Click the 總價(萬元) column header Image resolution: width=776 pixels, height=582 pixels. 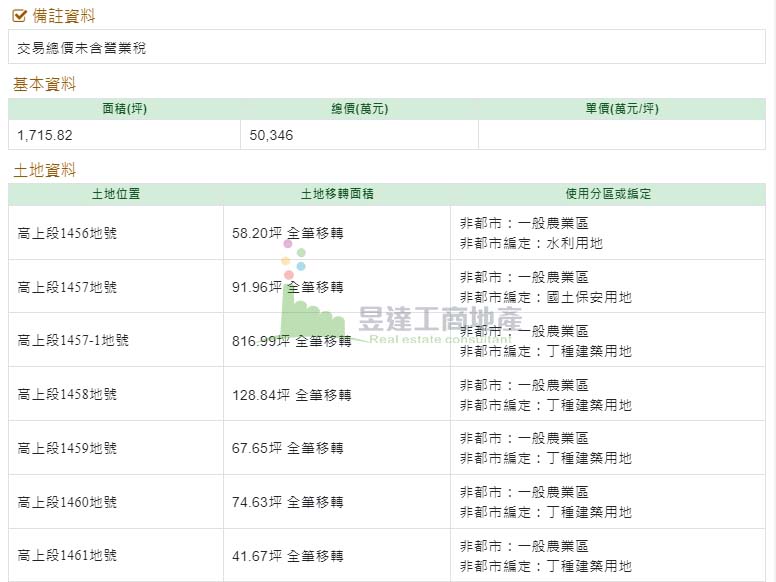tap(359, 109)
